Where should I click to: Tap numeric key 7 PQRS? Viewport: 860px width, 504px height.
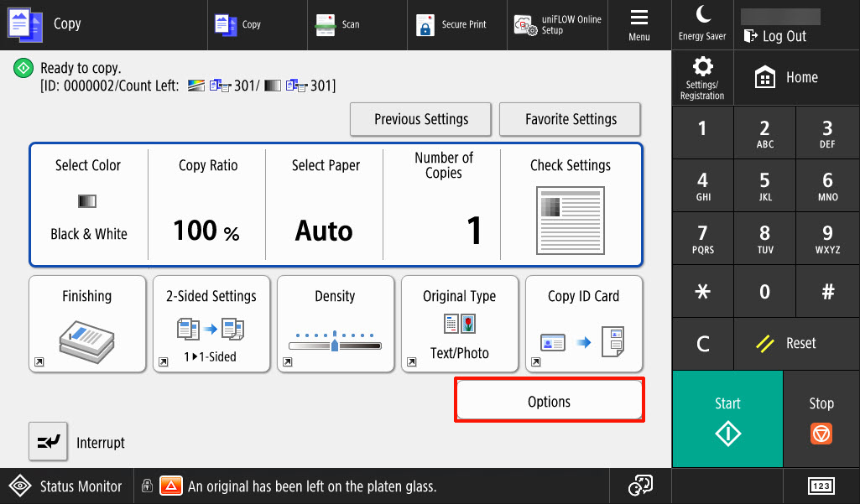pyautogui.click(x=702, y=238)
